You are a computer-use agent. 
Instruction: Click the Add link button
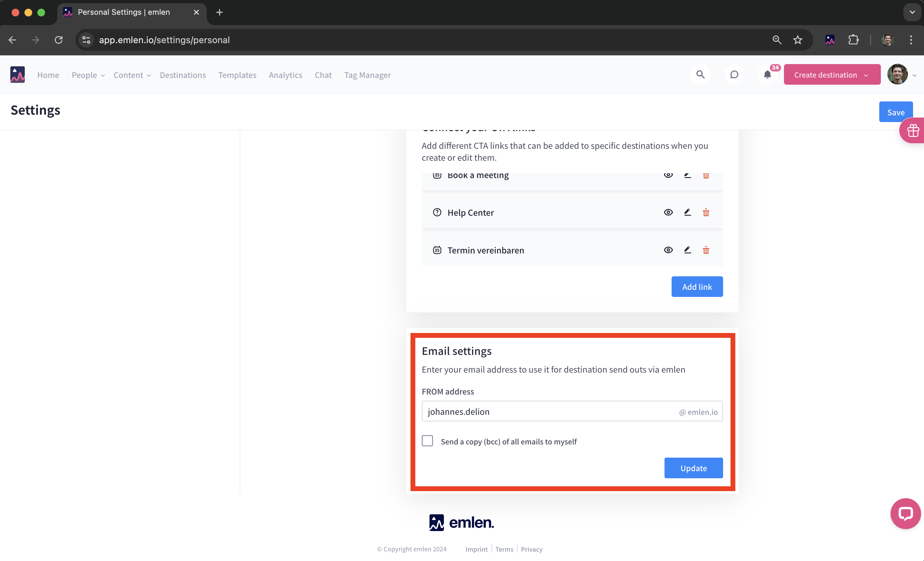(696, 287)
